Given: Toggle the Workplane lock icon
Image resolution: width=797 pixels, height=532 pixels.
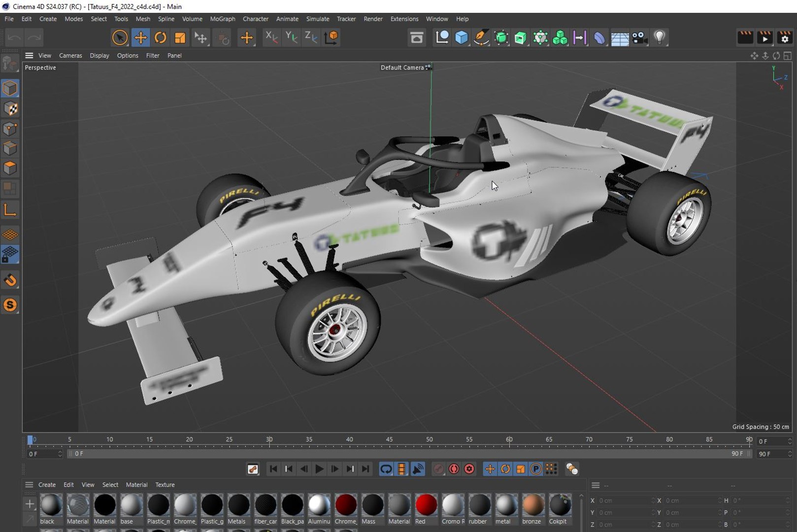Looking at the screenshot, I should coord(10,255).
